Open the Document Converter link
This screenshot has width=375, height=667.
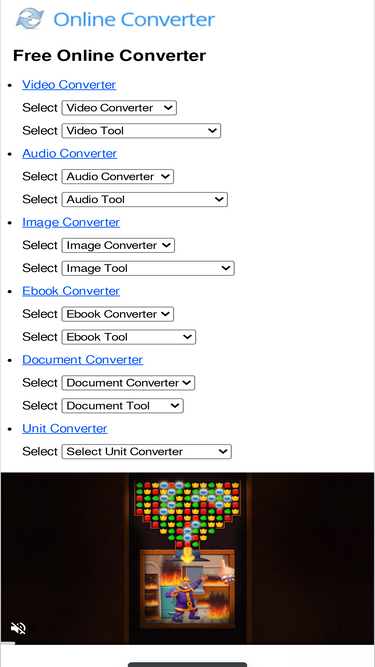coord(82,360)
